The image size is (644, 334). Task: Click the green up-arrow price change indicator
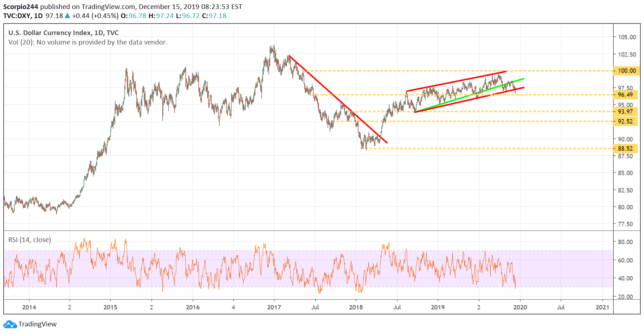click(x=67, y=16)
